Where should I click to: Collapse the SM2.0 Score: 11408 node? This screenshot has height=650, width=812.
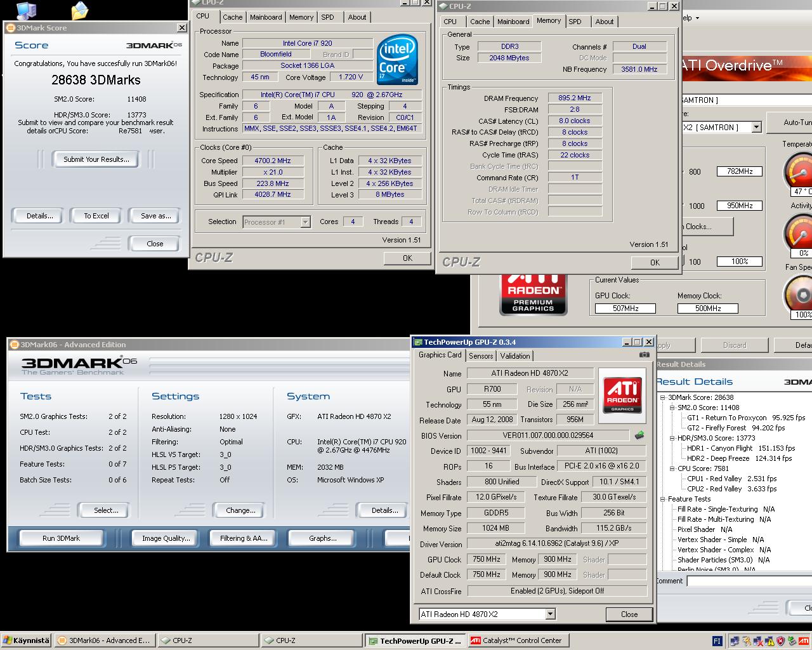point(672,408)
